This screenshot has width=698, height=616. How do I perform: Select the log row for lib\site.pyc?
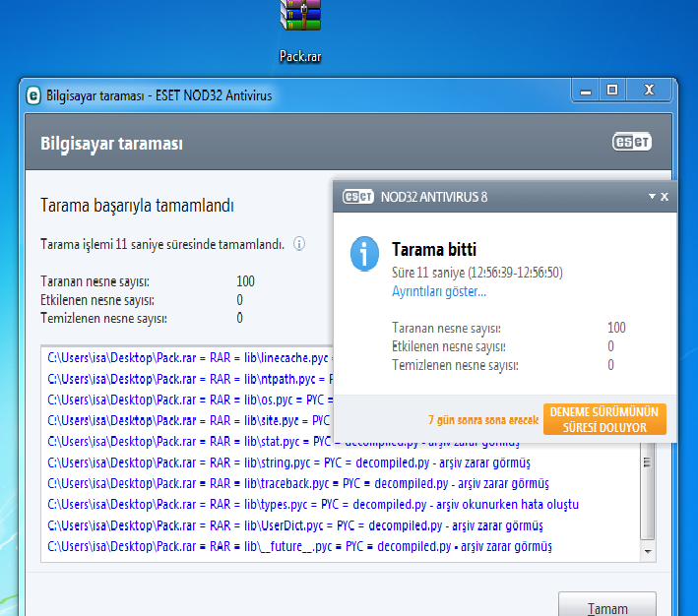coord(190,420)
